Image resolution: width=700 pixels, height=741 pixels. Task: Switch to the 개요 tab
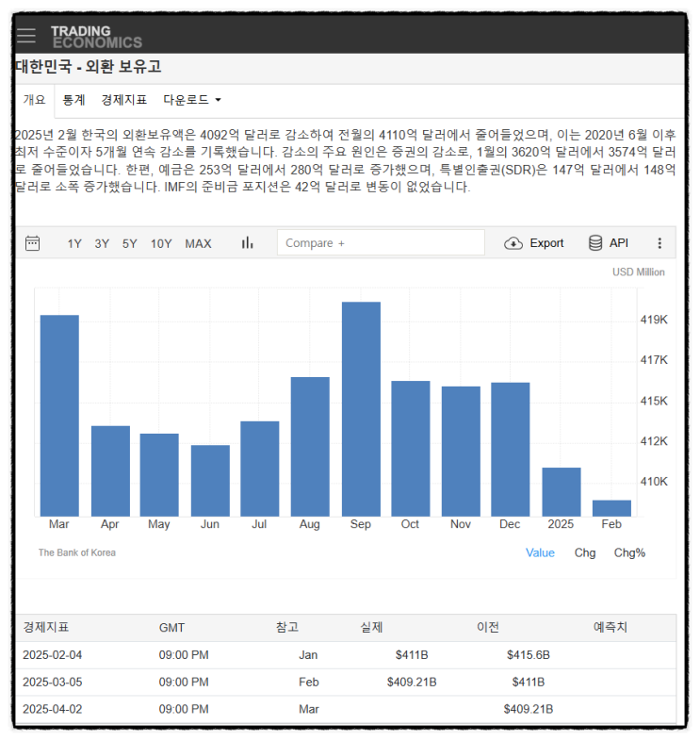point(35,100)
